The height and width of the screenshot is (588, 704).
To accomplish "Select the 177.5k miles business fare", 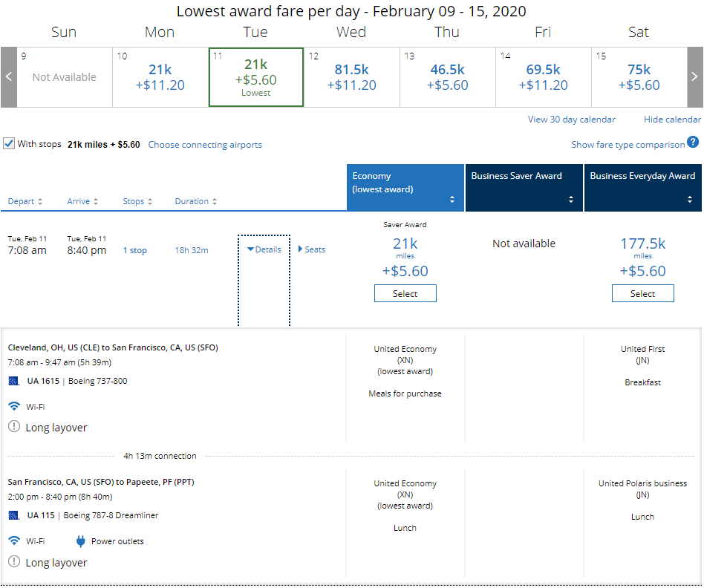I will coord(642,294).
